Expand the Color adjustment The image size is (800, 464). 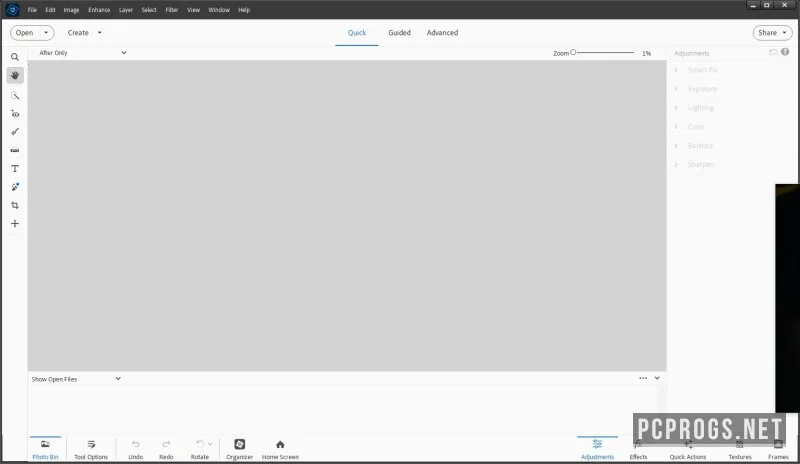(x=676, y=127)
